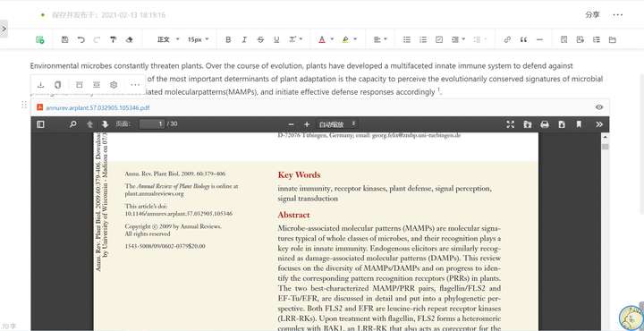Click the page layout icon in editor toolbar

[563, 40]
